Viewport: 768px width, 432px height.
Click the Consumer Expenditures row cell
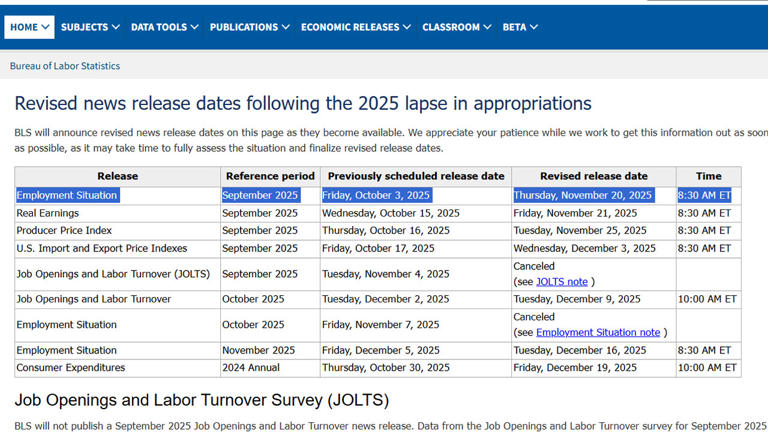[x=71, y=367]
